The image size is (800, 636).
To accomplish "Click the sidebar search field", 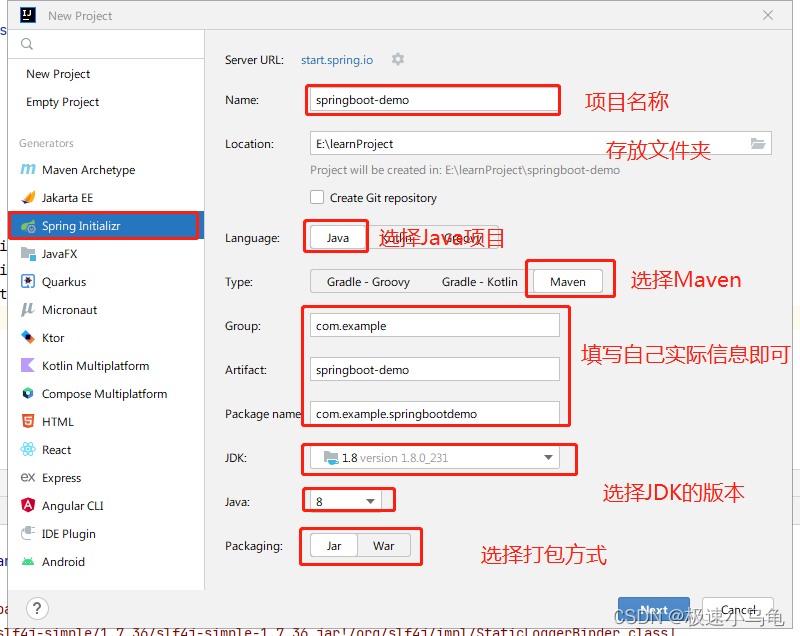I will click(106, 44).
